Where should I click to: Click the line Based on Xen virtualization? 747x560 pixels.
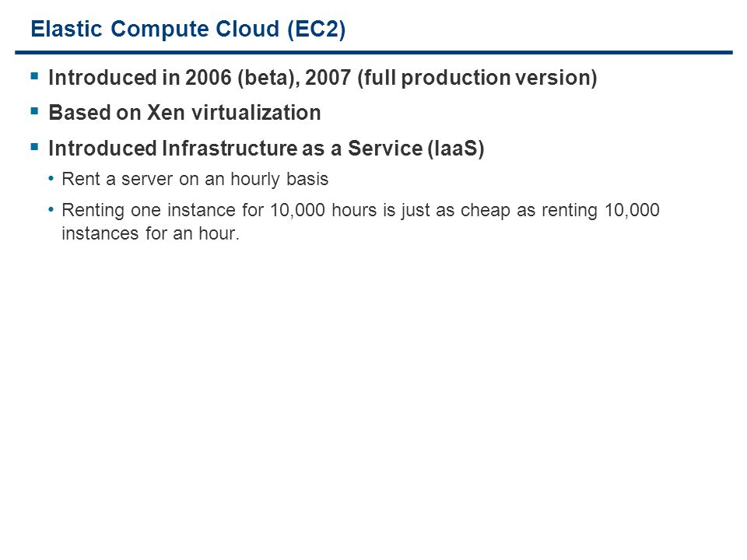pyautogui.click(x=185, y=113)
